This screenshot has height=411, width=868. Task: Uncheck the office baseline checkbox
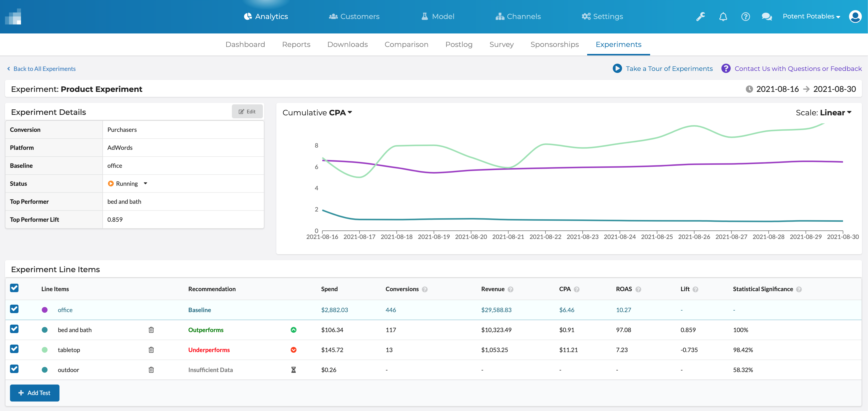(14, 309)
